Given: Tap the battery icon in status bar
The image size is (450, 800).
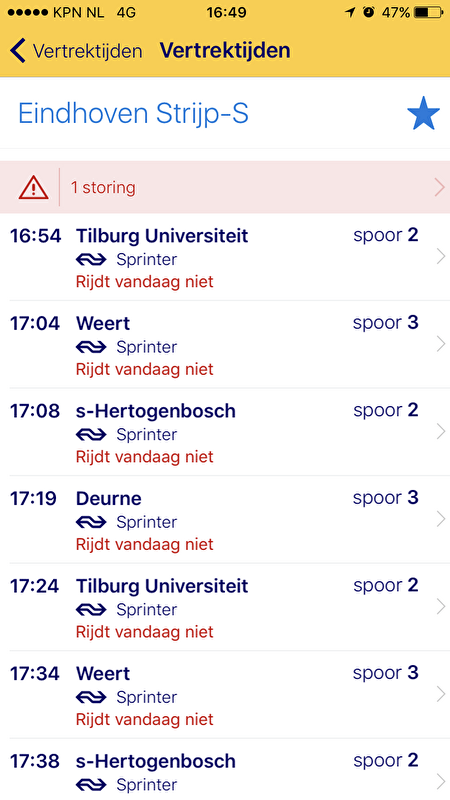Looking at the screenshot, I should pos(429,12).
